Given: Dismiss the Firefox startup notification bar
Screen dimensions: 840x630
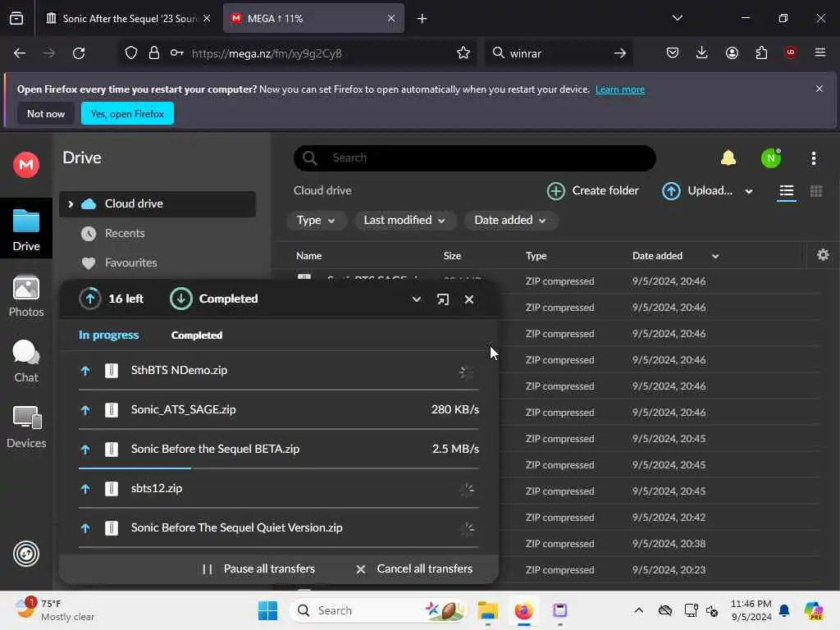Looking at the screenshot, I should (x=819, y=89).
